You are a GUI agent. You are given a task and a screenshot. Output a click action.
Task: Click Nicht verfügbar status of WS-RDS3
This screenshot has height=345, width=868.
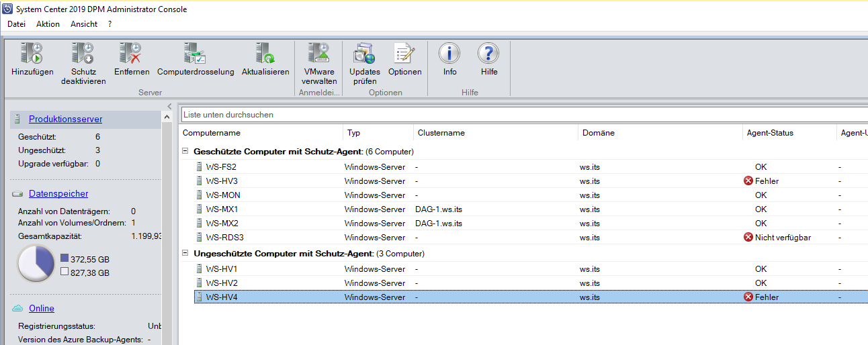(783, 238)
